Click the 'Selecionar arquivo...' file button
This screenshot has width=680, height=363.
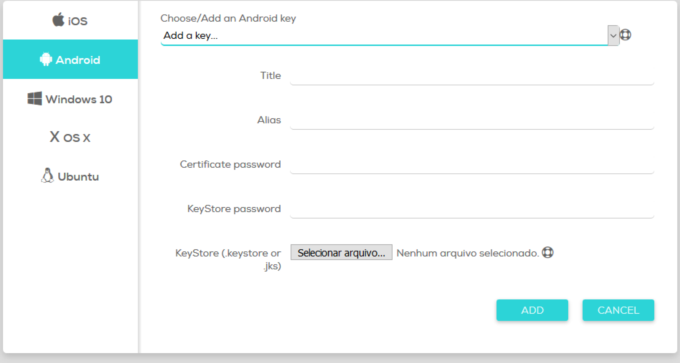click(x=341, y=252)
